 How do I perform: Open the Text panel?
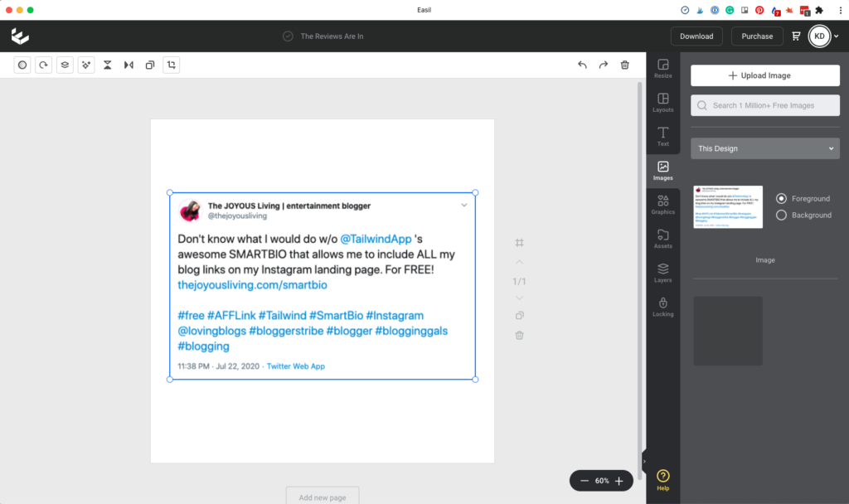point(662,137)
